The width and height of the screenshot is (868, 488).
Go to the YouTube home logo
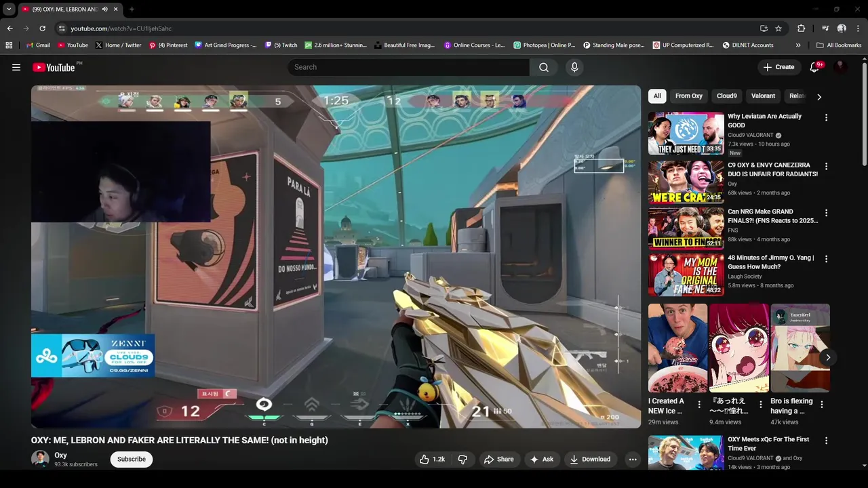(x=54, y=67)
